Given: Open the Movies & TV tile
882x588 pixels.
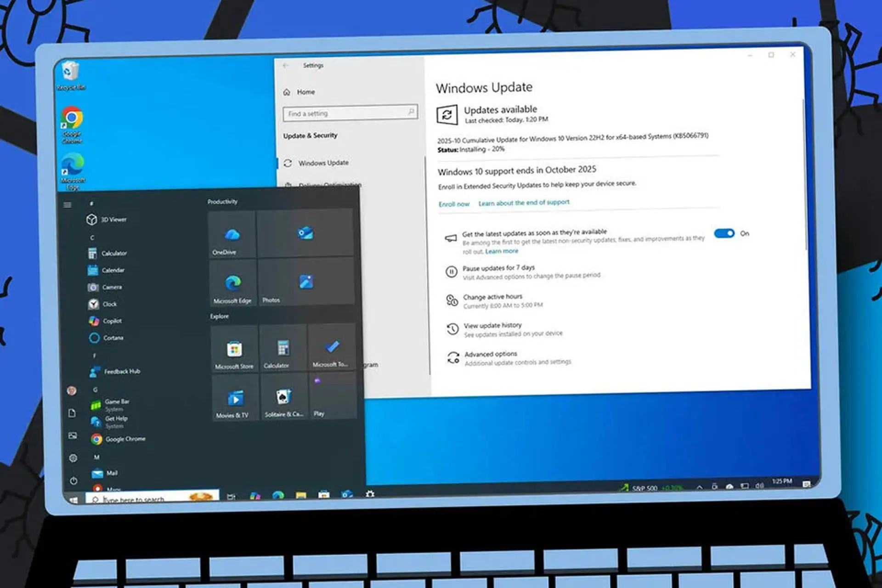Looking at the screenshot, I should point(235,398).
